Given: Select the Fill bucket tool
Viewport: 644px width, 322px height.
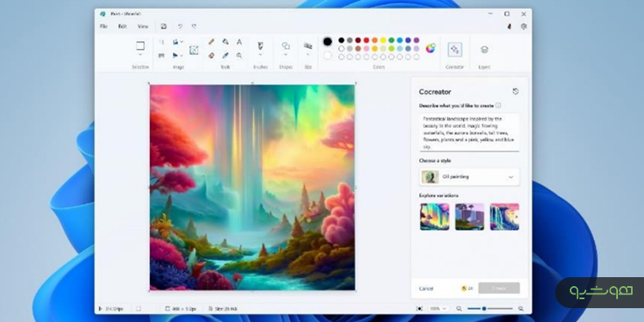Looking at the screenshot, I should pos(225,42).
